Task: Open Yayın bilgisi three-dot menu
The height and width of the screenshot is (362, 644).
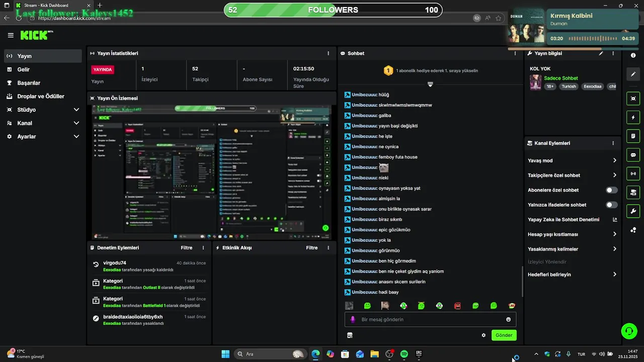Action: pos(613,53)
